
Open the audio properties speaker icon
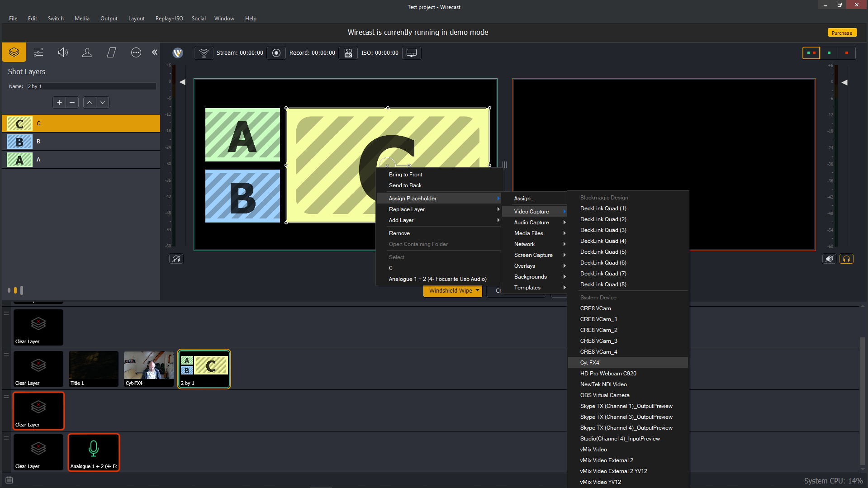point(63,52)
